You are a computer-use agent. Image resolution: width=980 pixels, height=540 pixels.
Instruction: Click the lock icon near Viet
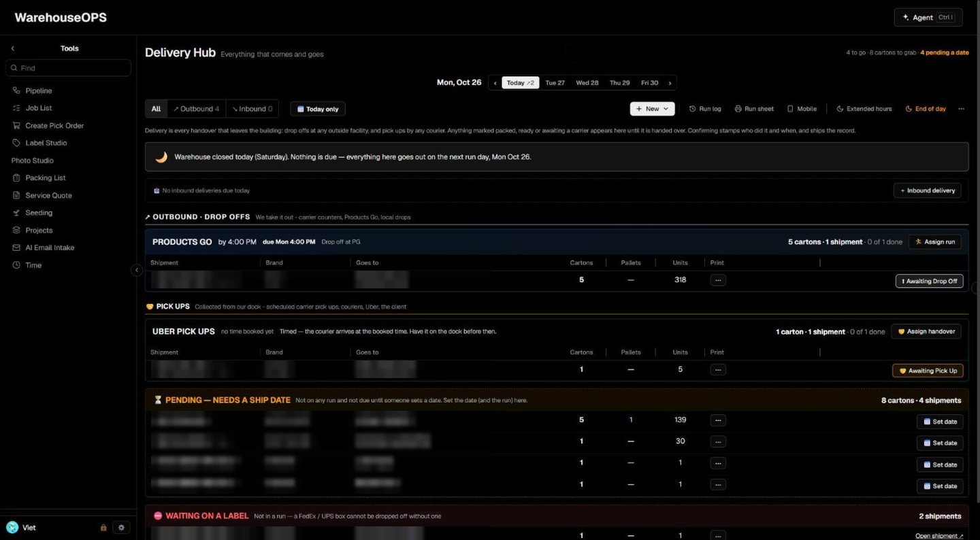point(103,528)
